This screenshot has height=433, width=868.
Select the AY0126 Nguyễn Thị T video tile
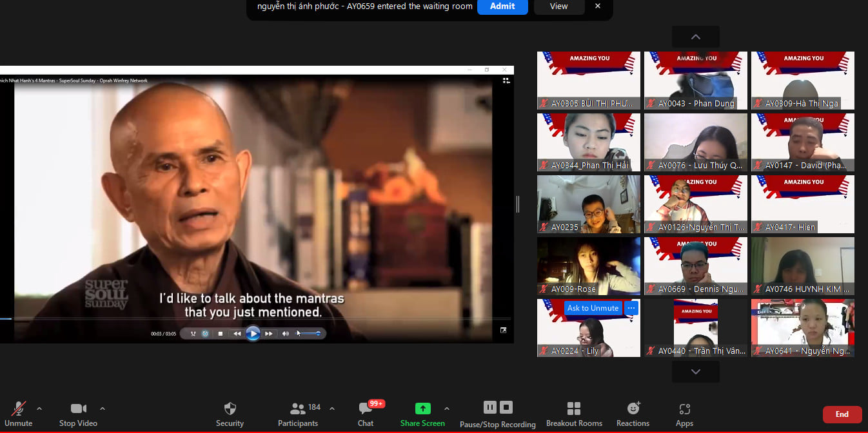point(696,204)
